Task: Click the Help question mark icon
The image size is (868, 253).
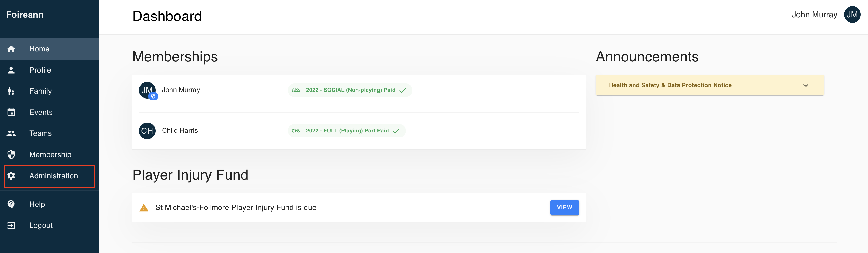Action: tap(11, 204)
